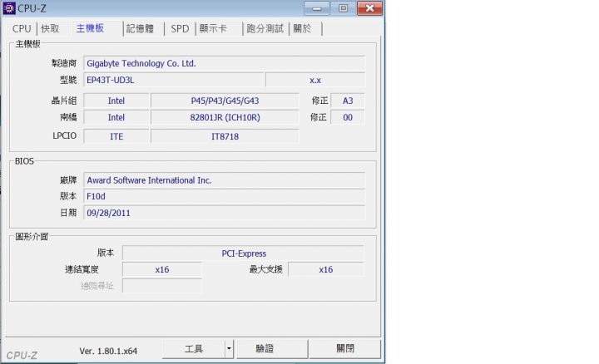Viewport: 599px width, 364px height.
Task: Click the Intel chipset vendor field
Action: 116,101
